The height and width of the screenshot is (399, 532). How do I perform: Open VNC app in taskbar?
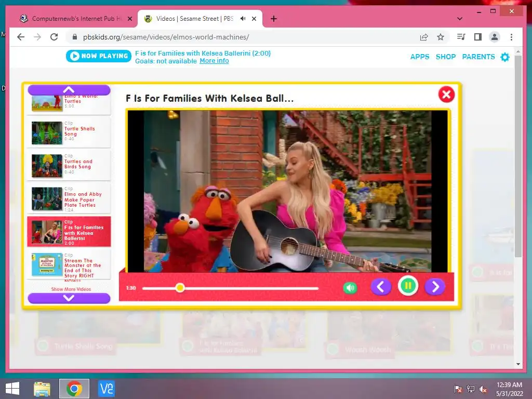(106, 389)
